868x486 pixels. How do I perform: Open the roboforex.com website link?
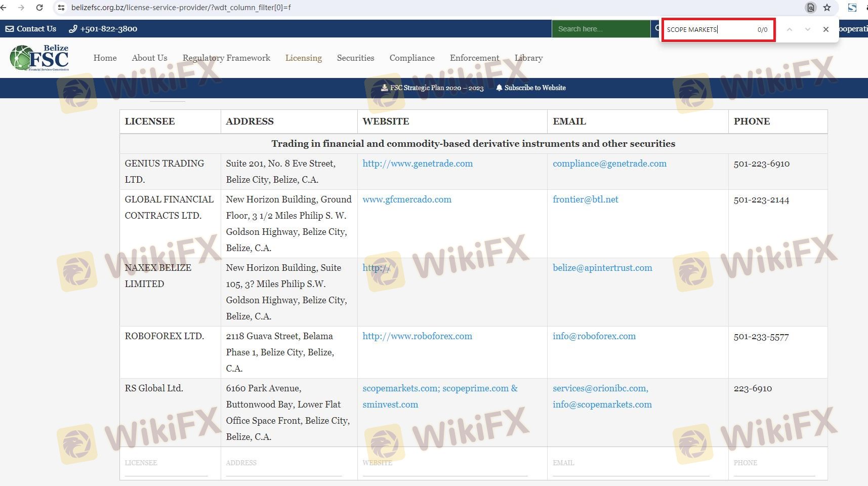(417, 336)
